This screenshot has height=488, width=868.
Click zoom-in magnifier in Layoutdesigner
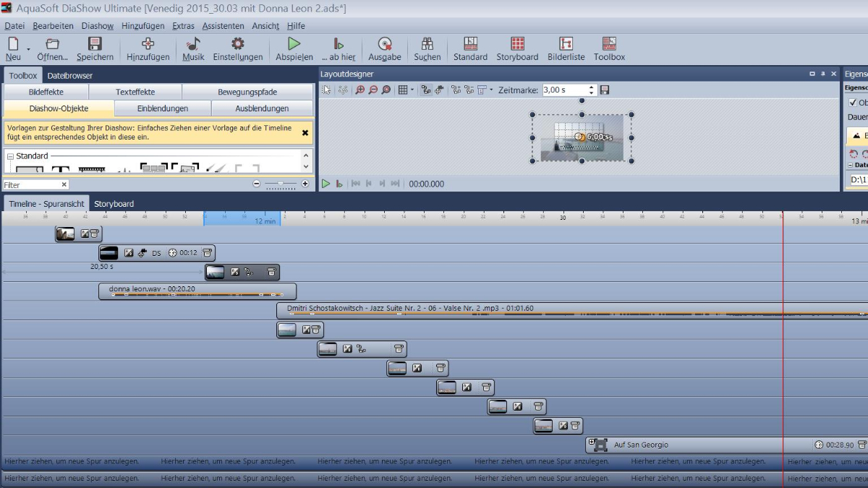(360, 90)
